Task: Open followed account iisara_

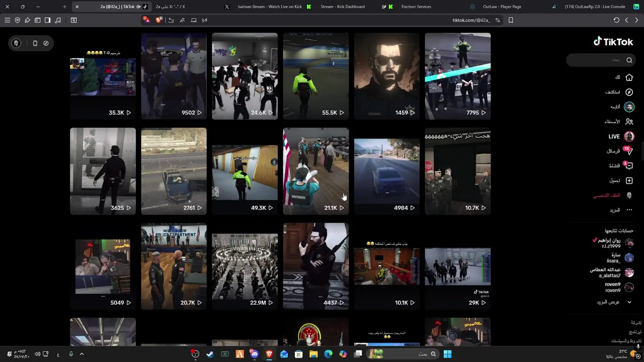Action: 620,258
